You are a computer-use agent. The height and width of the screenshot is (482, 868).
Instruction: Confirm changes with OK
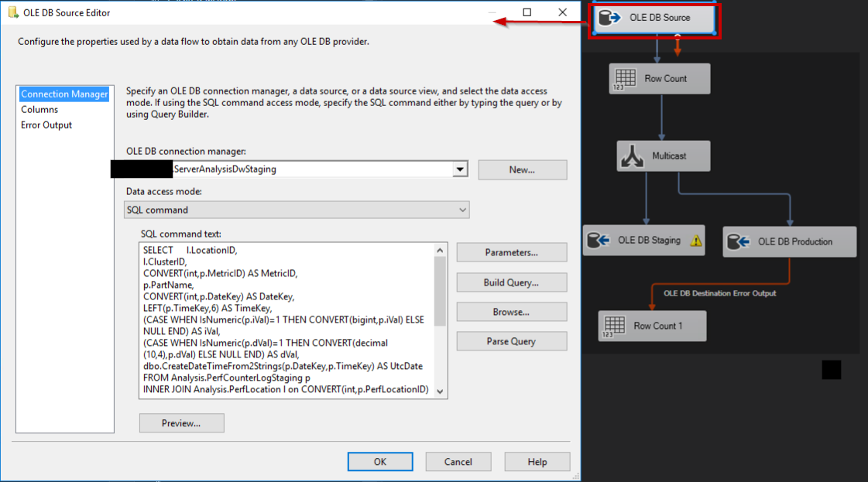[x=380, y=461]
